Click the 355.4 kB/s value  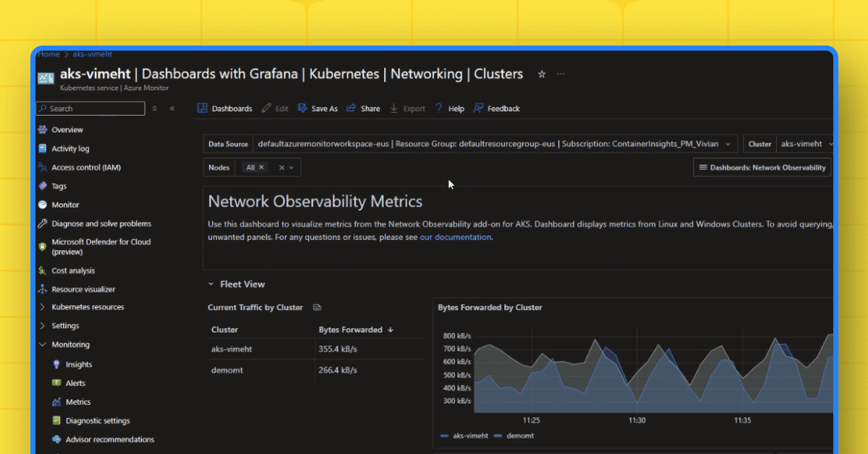click(x=338, y=349)
